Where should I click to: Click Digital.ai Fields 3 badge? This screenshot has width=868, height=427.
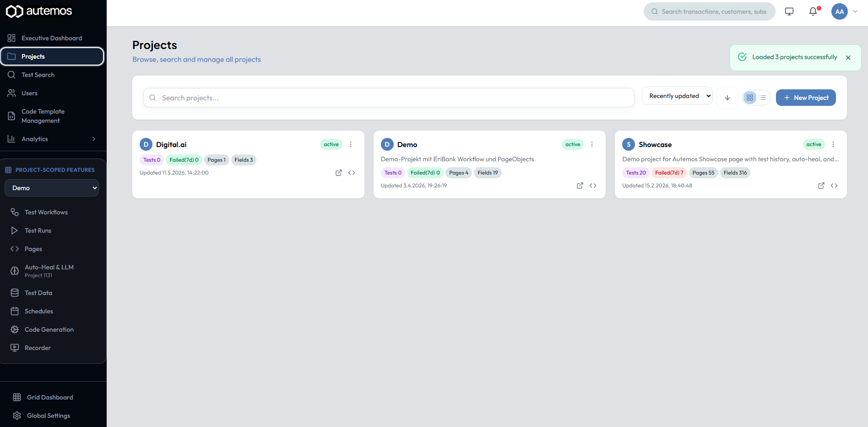click(x=244, y=160)
